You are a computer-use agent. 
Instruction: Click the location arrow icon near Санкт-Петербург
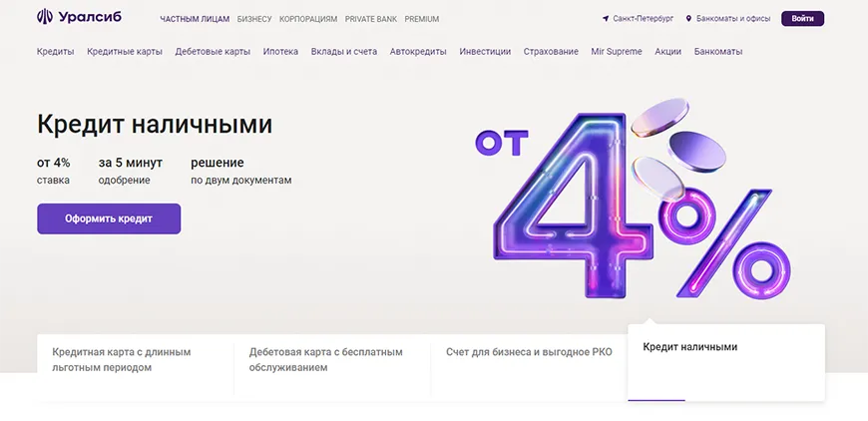(x=606, y=19)
